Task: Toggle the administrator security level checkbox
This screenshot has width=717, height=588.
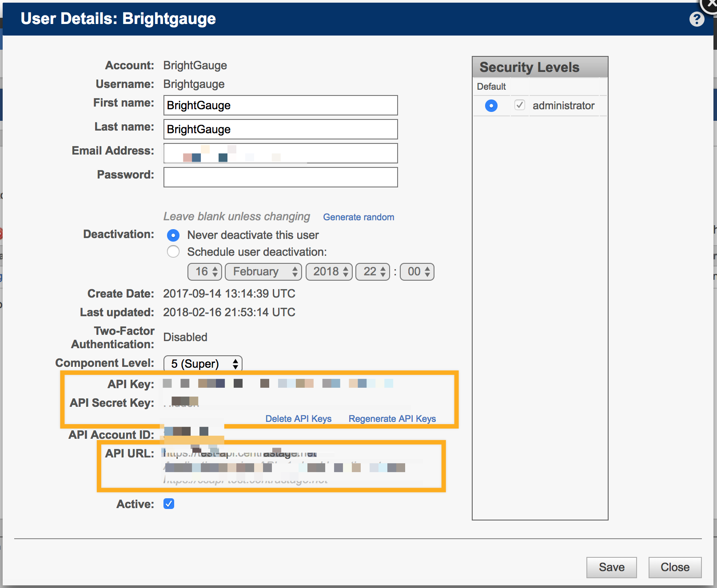Action: [x=520, y=105]
